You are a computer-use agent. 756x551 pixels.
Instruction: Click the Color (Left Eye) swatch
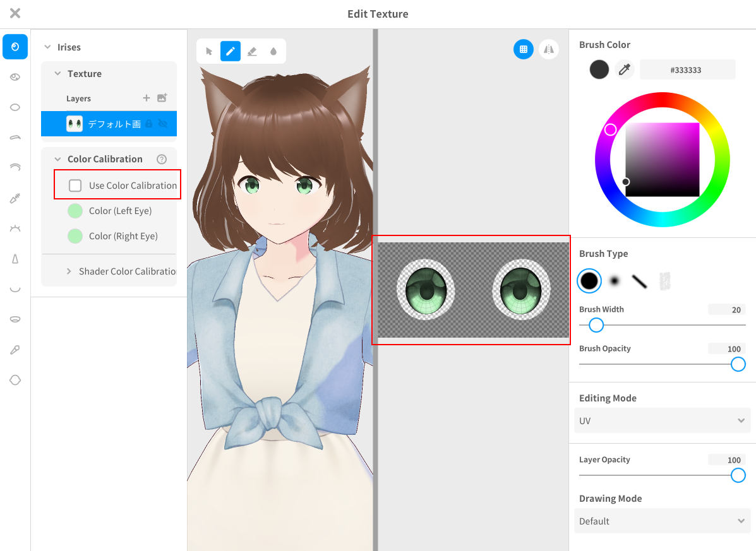point(75,211)
